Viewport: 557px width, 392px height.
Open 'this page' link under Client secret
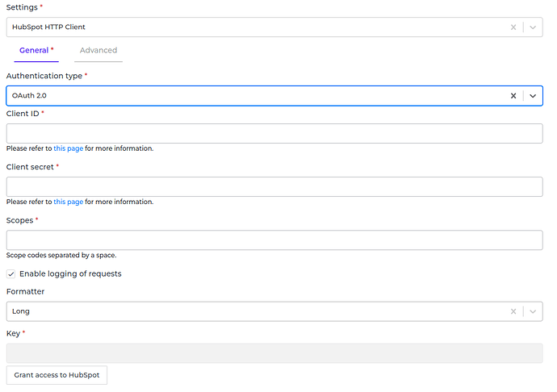[x=68, y=202]
